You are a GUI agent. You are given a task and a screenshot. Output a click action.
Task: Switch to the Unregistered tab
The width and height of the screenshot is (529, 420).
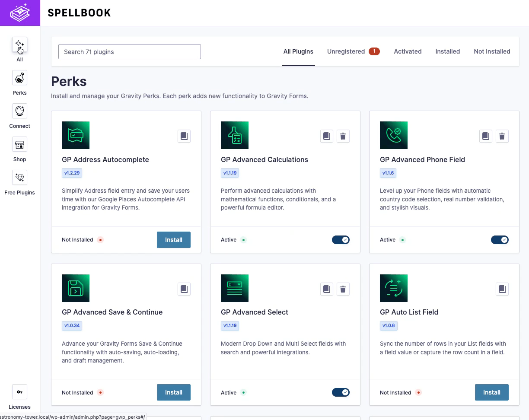(x=346, y=51)
